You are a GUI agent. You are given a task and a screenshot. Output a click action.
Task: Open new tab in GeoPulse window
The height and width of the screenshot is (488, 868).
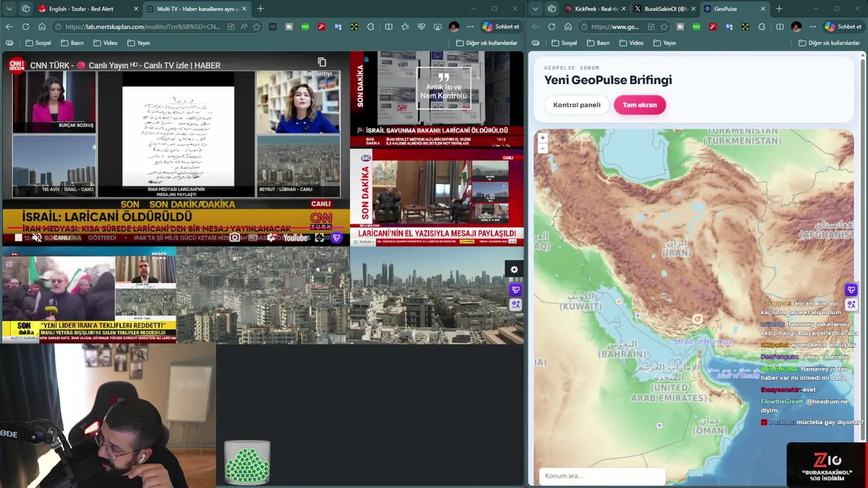tap(779, 9)
